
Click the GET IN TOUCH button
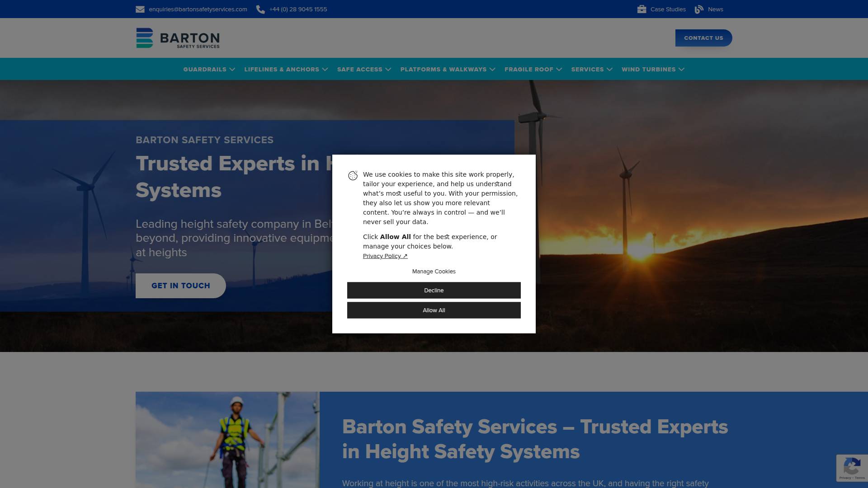pos(180,285)
